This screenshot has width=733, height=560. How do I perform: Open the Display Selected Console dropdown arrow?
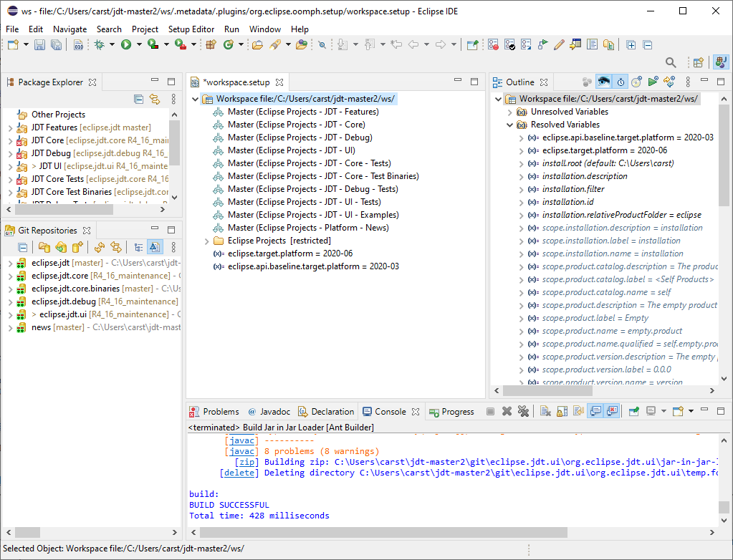[x=663, y=412]
